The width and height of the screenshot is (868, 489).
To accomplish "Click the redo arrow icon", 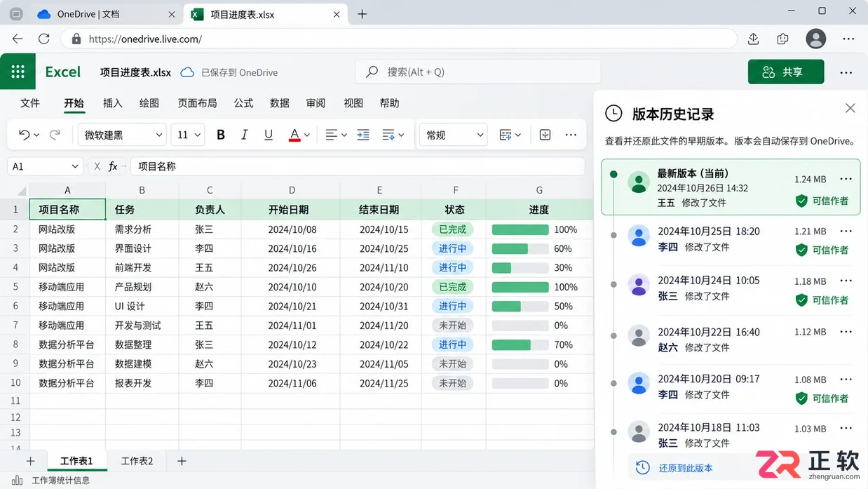I will [55, 135].
